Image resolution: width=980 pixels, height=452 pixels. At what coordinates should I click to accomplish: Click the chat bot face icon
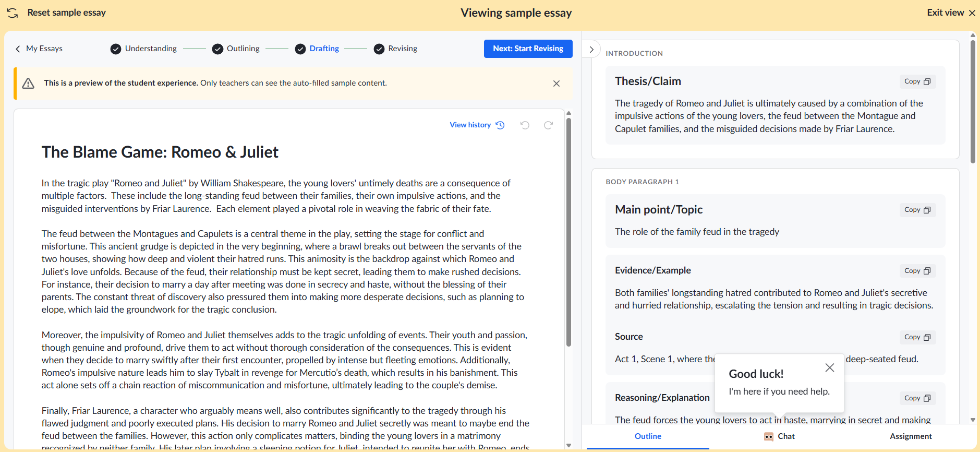(x=769, y=437)
